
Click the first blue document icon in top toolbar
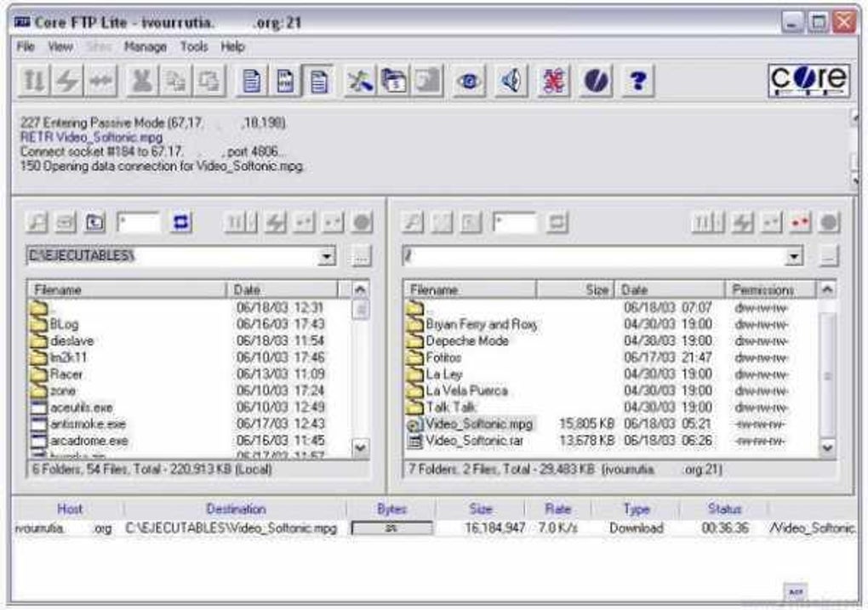(x=252, y=81)
